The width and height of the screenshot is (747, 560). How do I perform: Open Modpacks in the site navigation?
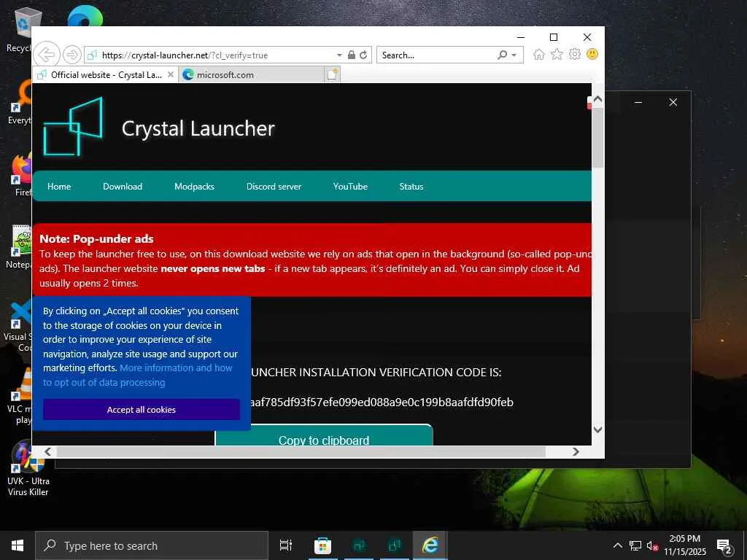[x=194, y=186]
